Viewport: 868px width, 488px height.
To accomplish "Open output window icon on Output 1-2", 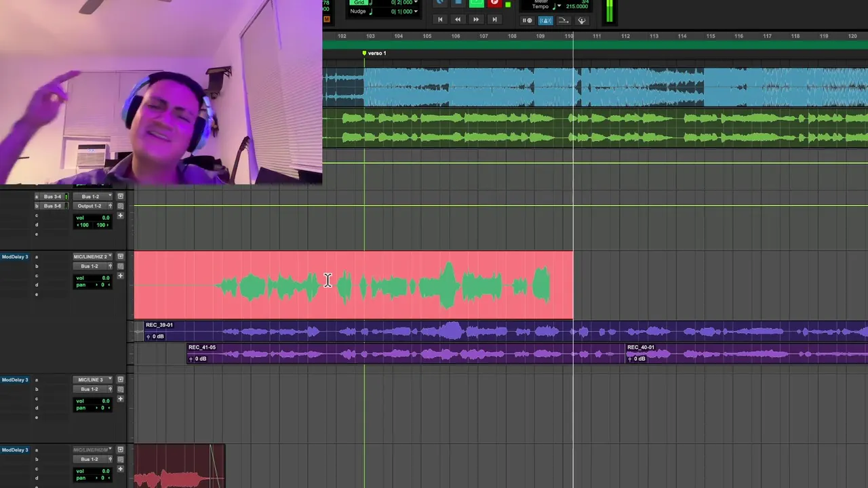I will 110,206.
